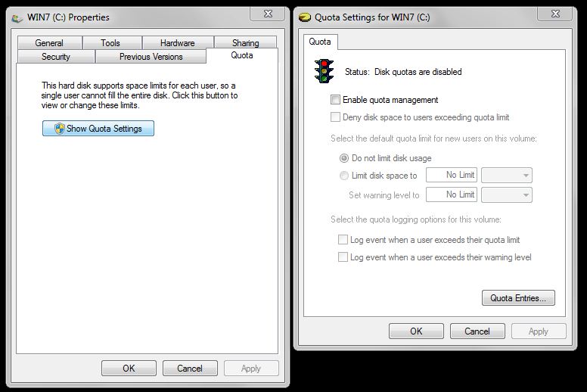This screenshot has height=392, width=587.
Task: Enable quota management checkbox
Action: 335,100
